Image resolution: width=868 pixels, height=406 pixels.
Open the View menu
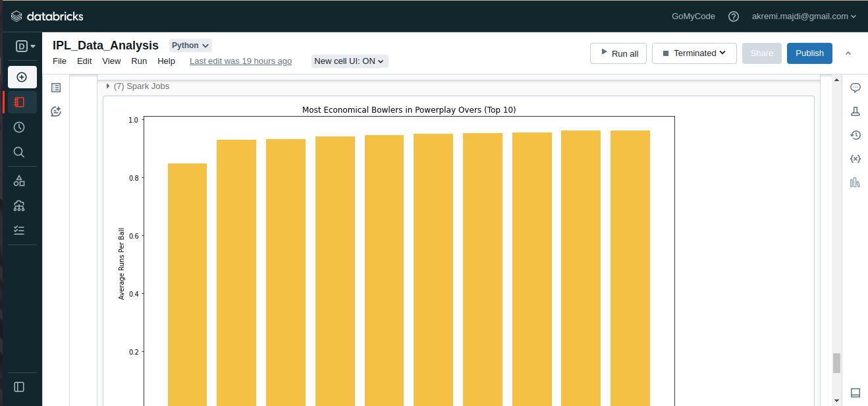[111, 61]
